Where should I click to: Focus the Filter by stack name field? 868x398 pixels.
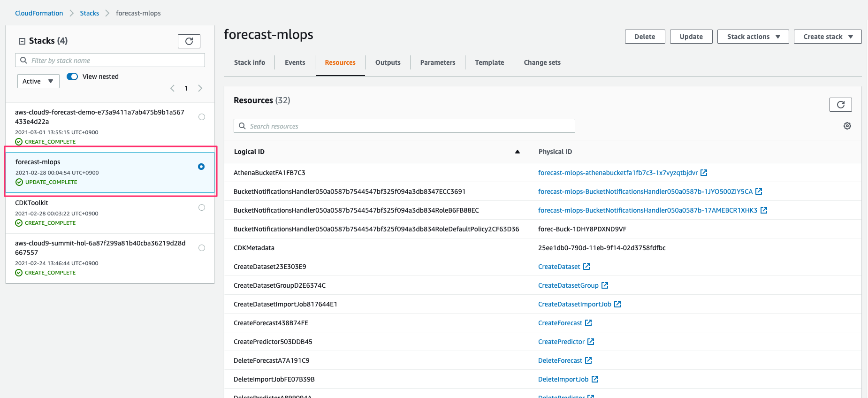tap(110, 60)
